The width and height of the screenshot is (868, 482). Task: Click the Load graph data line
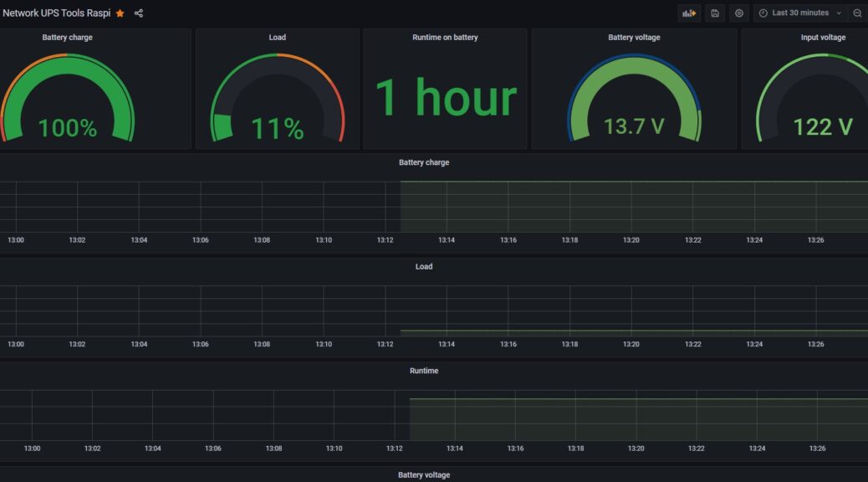click(x=634, y=331)
